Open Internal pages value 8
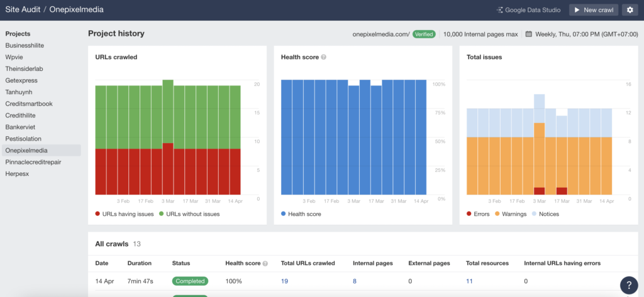This screenshot has height=297, width=644. tap(355, 281)
